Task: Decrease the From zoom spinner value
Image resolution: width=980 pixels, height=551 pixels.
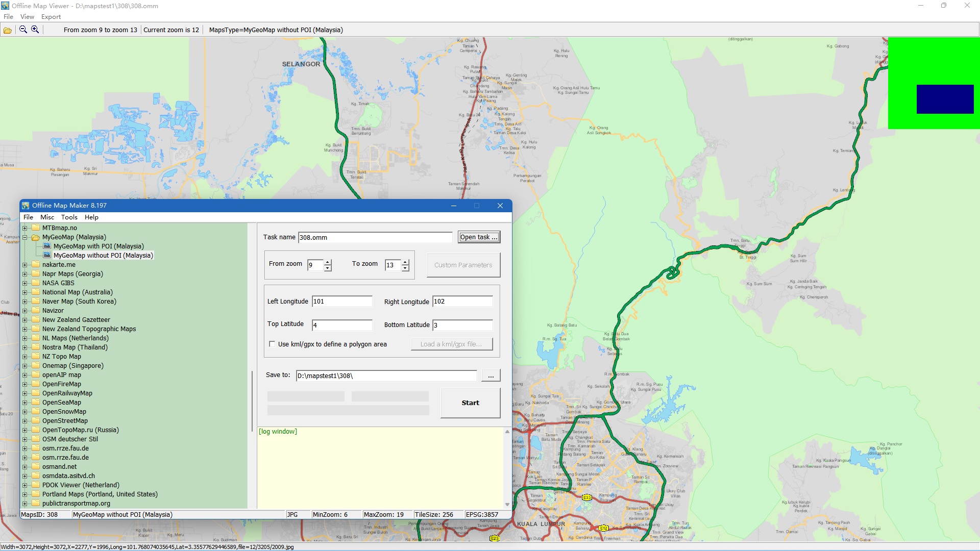Action: [x=328, y=268]
